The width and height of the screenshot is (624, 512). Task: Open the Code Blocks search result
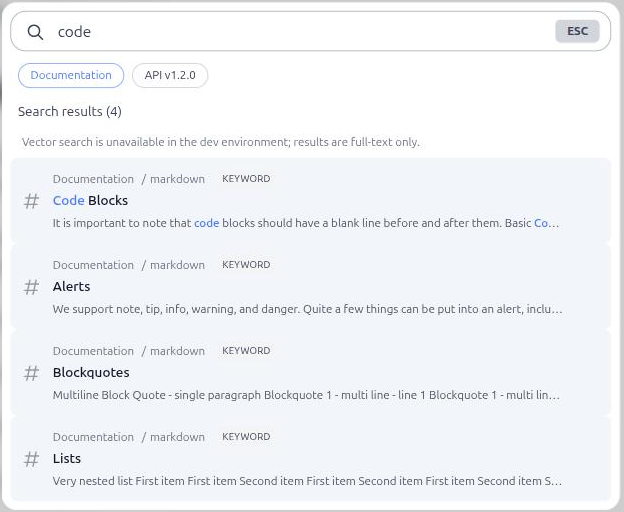(x=310, y=201)
